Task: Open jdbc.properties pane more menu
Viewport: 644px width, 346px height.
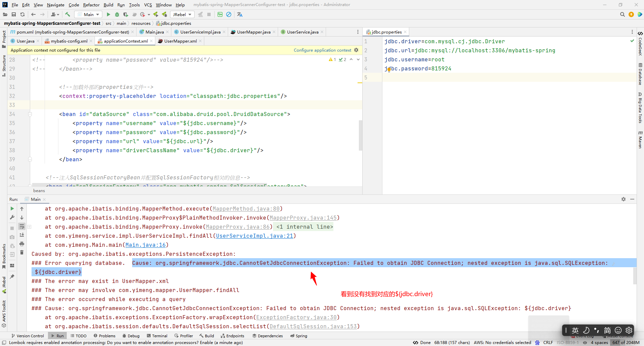Action: [632, 32]
